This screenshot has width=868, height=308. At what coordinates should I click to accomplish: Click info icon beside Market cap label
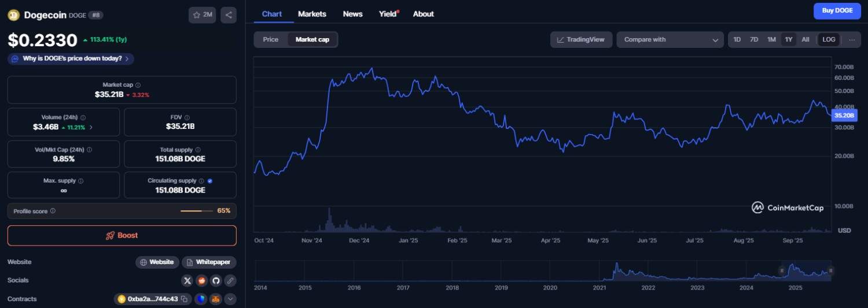pos(138,85)
